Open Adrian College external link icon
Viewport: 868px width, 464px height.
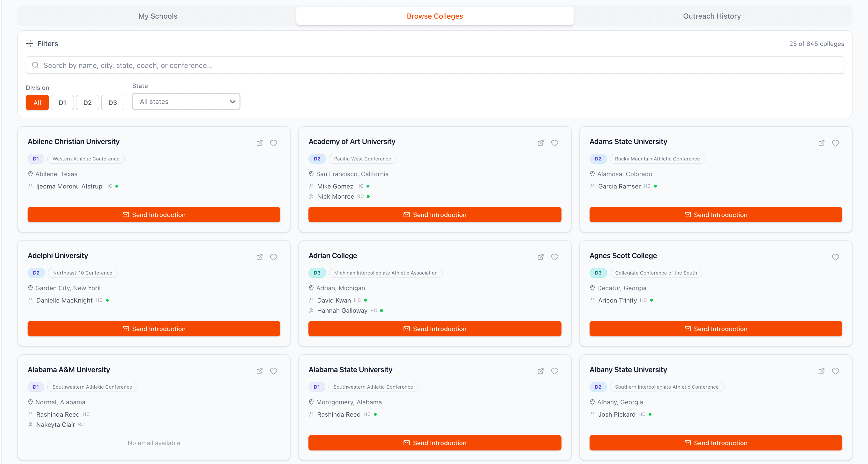tap(540, 257)
